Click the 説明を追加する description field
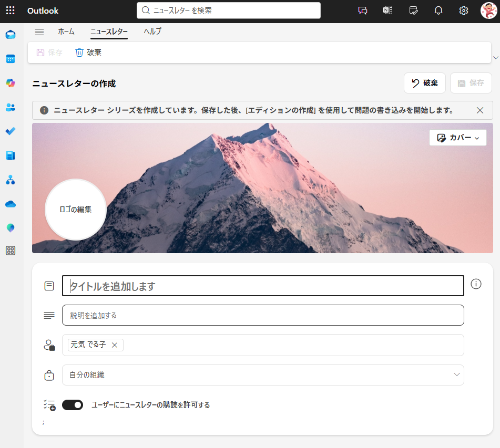 (263, 315)
